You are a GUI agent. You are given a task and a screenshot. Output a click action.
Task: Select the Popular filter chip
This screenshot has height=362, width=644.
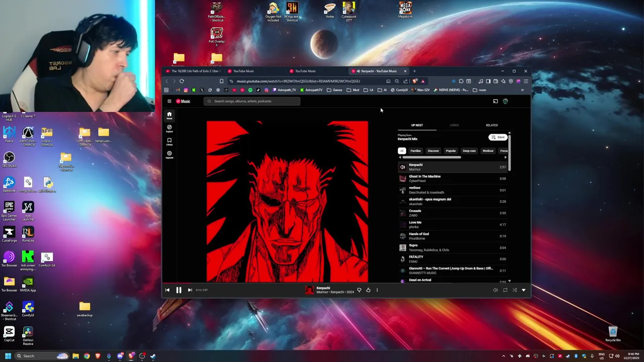click(451, 151)
